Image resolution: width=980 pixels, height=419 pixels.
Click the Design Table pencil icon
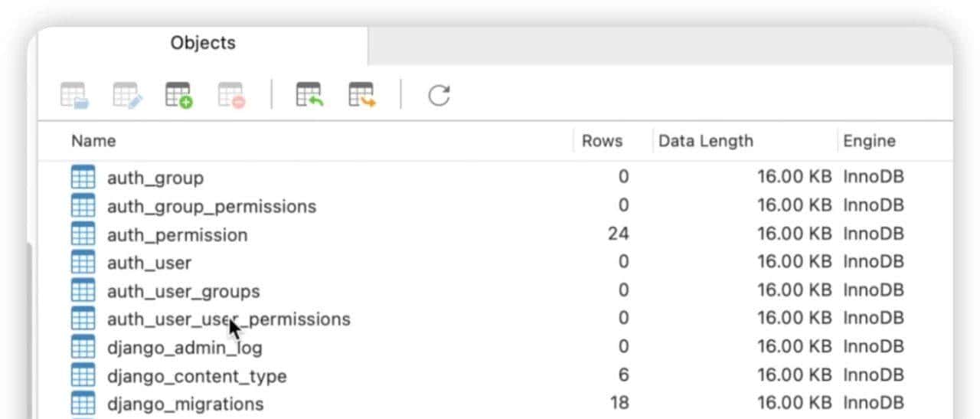128,96
